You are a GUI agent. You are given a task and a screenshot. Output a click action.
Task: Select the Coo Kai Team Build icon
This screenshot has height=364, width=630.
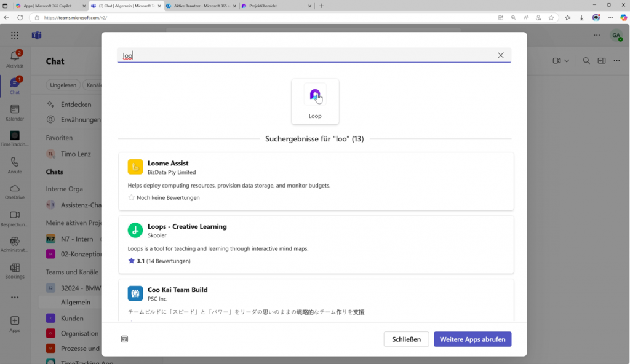(x=135, y=293)
